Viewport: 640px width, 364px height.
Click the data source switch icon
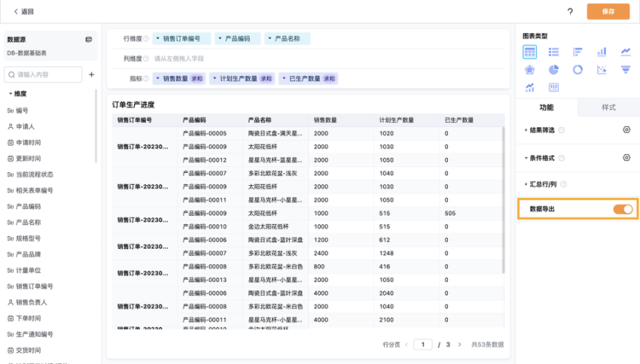[x=89, y=39]
